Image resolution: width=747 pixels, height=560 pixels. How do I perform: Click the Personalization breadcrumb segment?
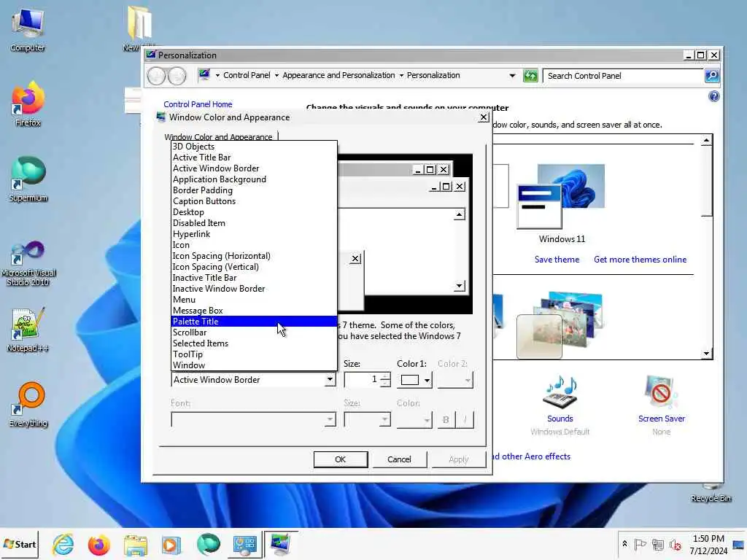click(433, 75)
